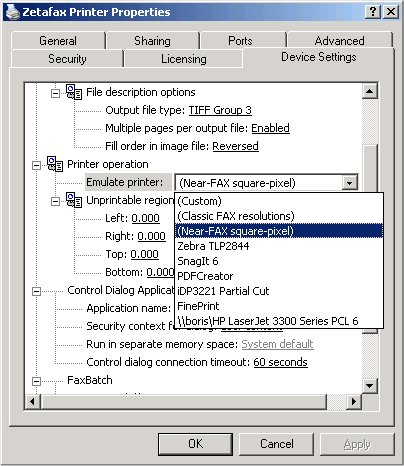Choose FinePrint from the printer list

[279, 306]
